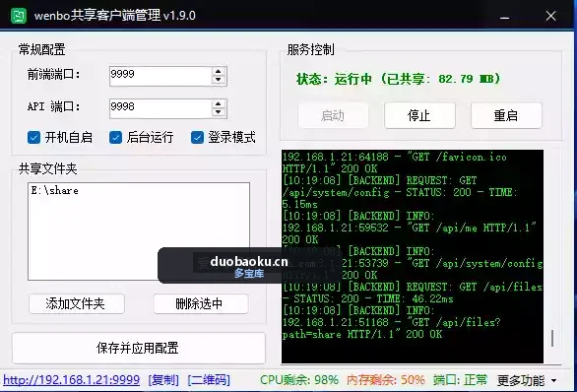
Task: Click the wenbo app icon in title bar
Action: pos(19,16)
